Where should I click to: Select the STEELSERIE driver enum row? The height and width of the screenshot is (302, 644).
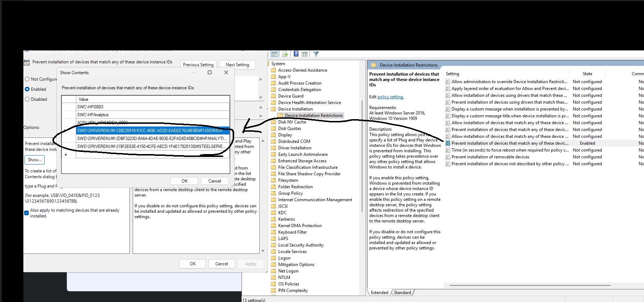153,147
